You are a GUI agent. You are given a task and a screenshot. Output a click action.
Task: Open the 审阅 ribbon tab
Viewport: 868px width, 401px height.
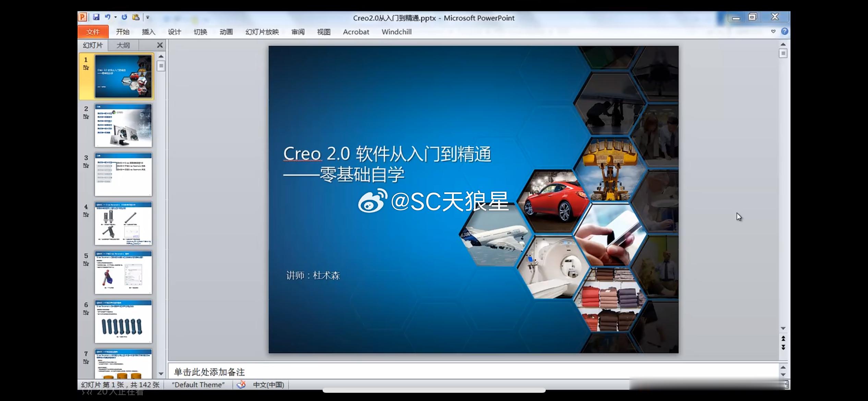pyautogui.click(x=298, y=32)
